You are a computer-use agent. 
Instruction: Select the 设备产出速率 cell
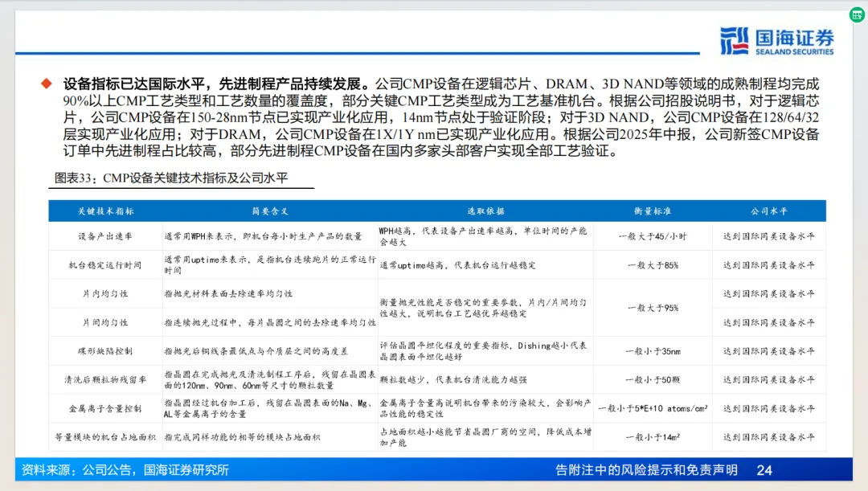tap(105, 236)
